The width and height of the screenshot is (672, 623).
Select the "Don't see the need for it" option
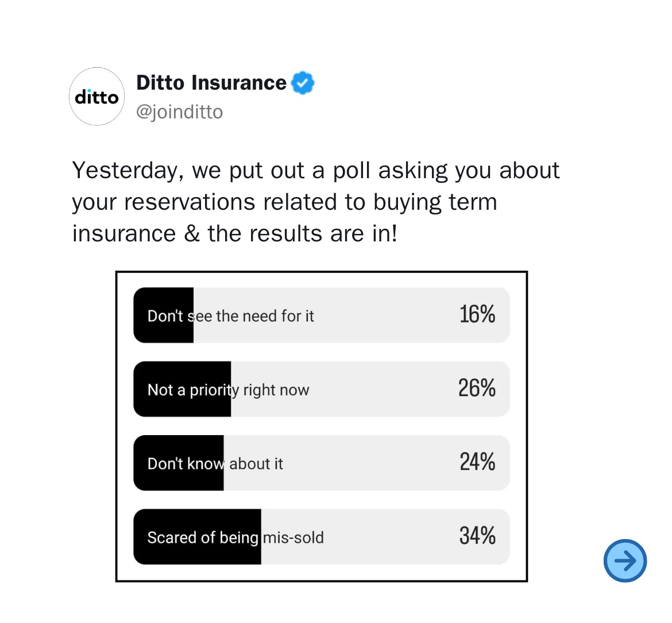[322, 315]
